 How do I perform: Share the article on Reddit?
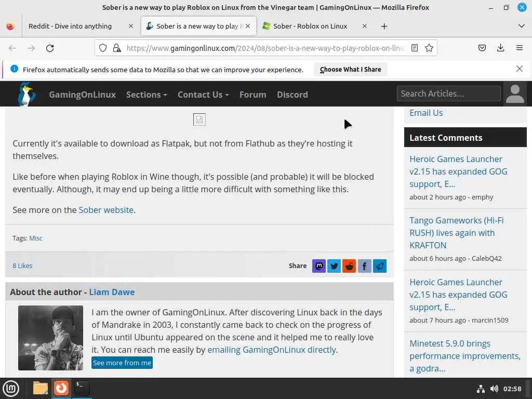349,266
